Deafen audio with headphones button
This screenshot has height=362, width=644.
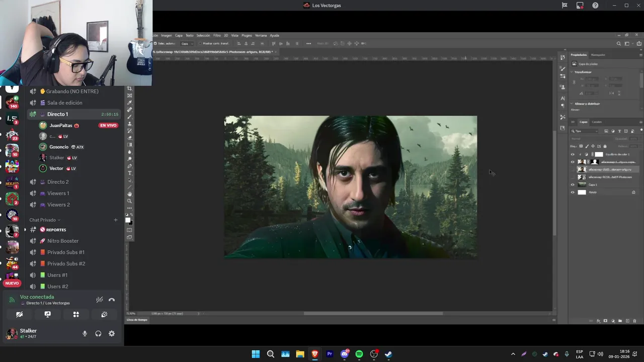point(98,333)
